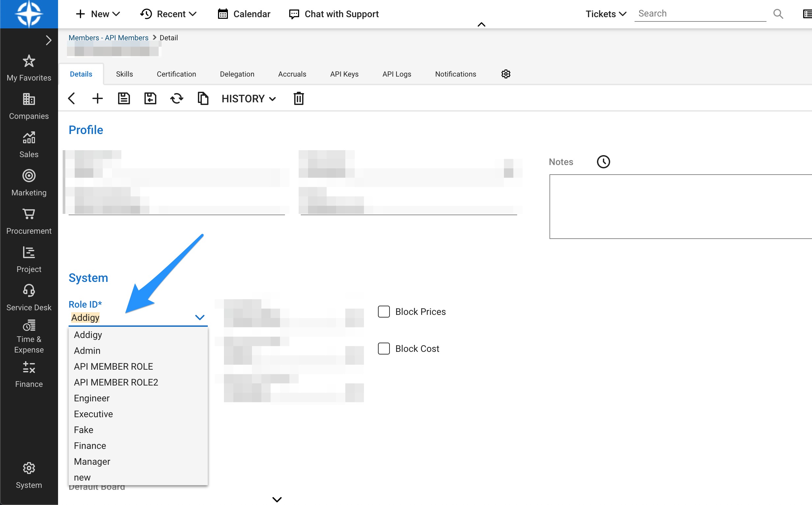Click the Copy record icon
The height and width of the screenshot is (505, 812).
pos(203,99)
